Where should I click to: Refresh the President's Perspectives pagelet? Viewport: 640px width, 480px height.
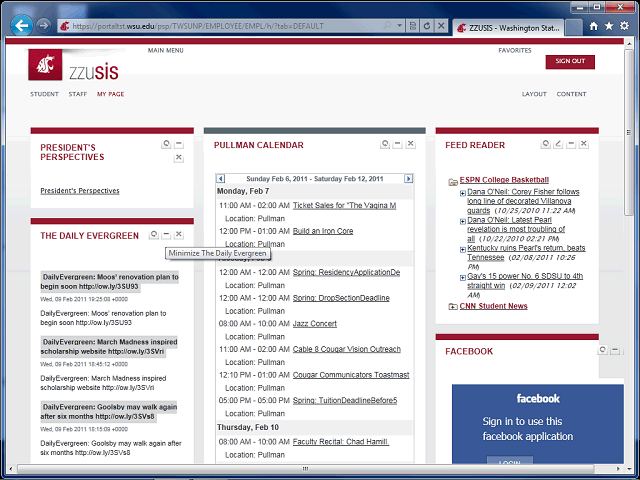coord(166,144)
